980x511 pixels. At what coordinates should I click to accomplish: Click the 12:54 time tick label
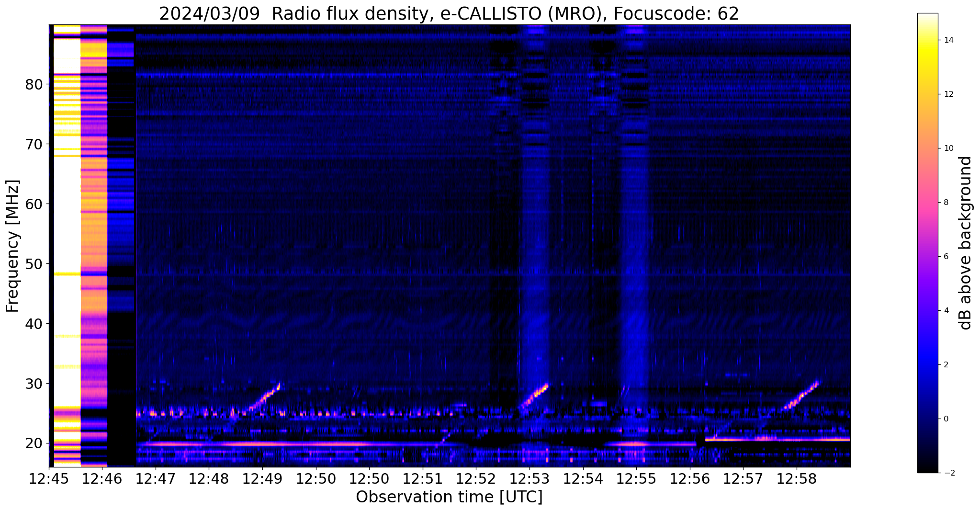click(x=583, y=479)
